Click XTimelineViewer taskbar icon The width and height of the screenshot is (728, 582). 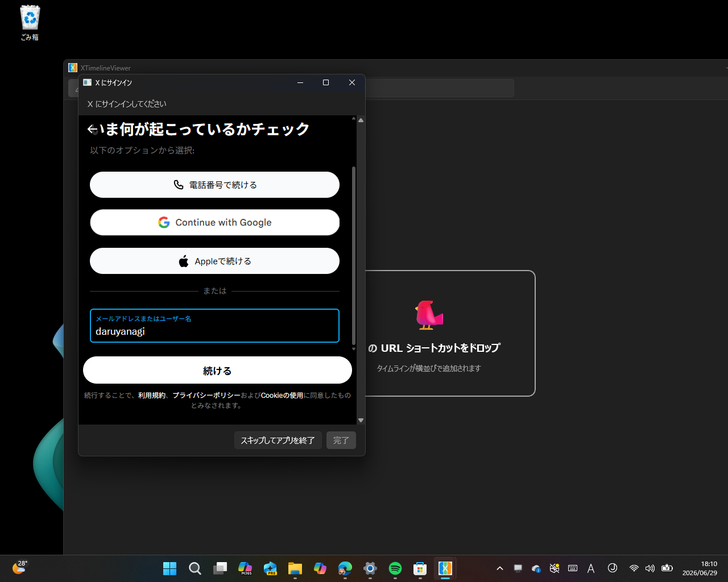coord(445,568)
